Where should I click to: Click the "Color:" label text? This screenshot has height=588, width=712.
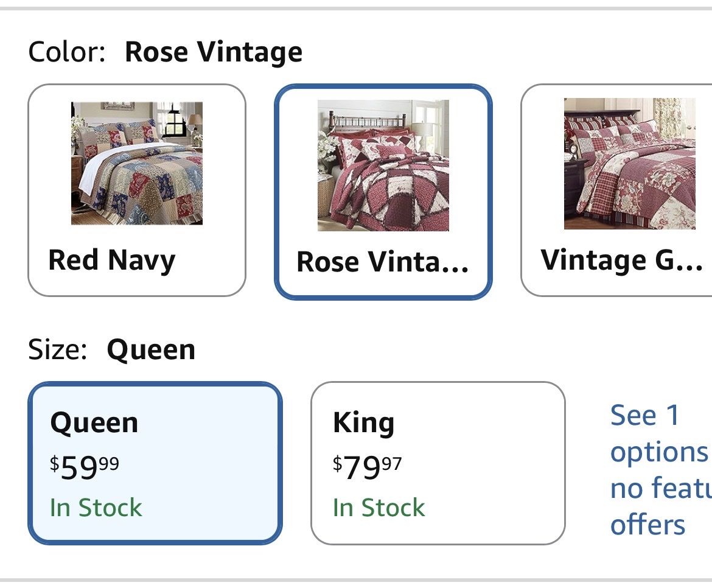pos(67,52)
